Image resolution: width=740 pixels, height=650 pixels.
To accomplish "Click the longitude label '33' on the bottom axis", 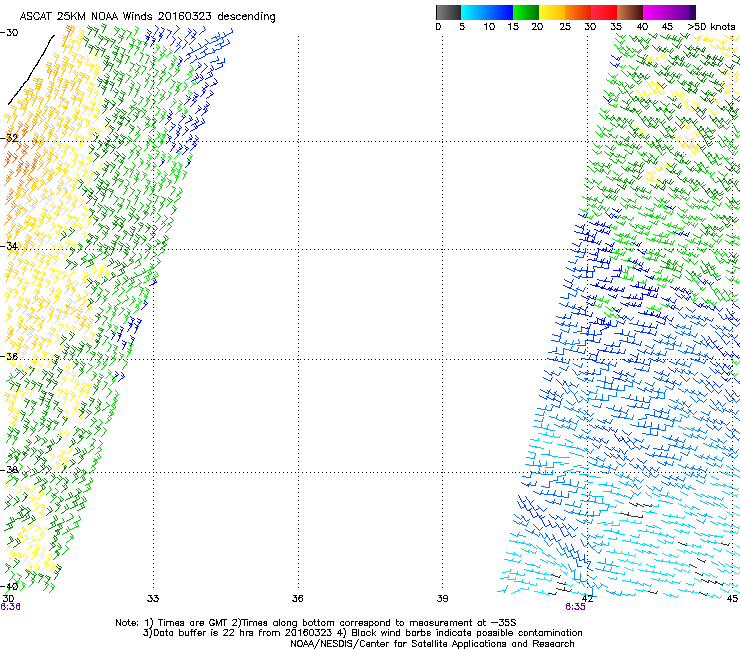I will point(153,599).
